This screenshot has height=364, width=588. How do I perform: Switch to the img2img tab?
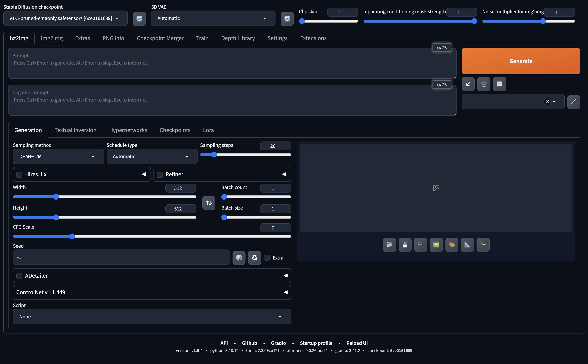pyautogui.click(x=52, y=38)
